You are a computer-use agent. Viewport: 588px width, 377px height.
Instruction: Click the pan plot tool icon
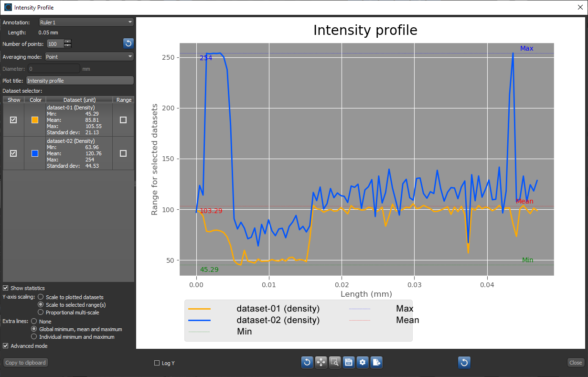coord(321,363)
